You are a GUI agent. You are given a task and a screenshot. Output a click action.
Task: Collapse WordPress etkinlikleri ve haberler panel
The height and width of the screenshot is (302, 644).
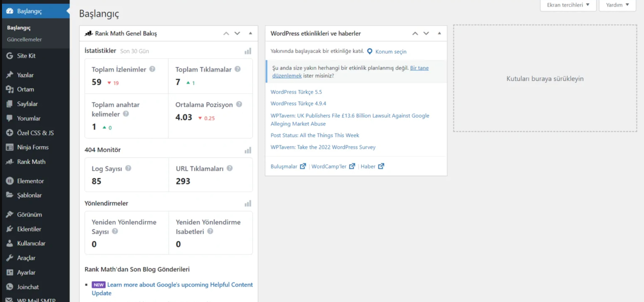coord(439,33)
